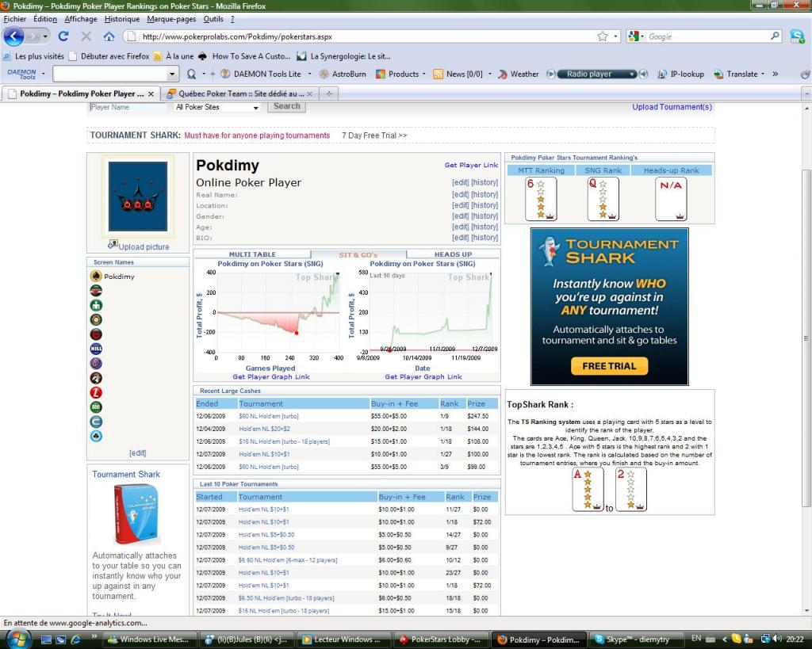Click the DAEMON toolbar search magnifier icon
812x649 pixels.
coord(191,74)
